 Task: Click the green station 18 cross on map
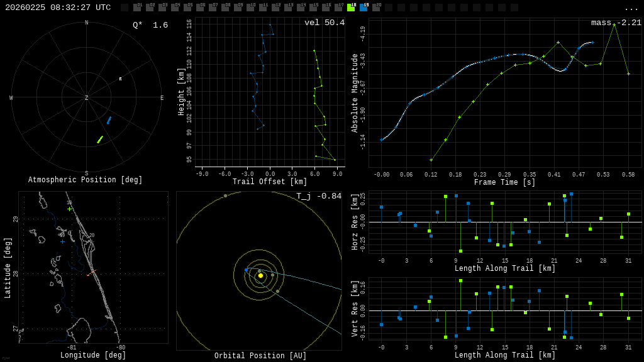69,209
